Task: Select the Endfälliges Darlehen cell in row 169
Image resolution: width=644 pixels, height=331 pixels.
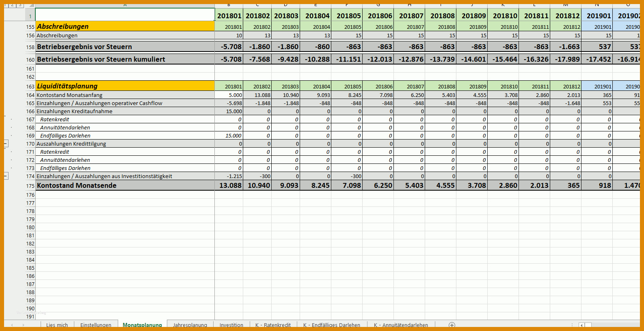Action: (125, 135)
